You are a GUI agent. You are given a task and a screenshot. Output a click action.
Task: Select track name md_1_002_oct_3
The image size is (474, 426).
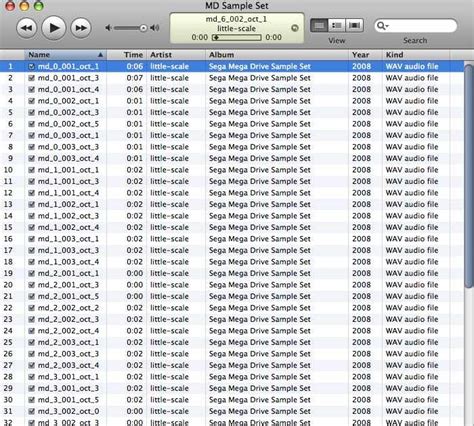(68, 216)
